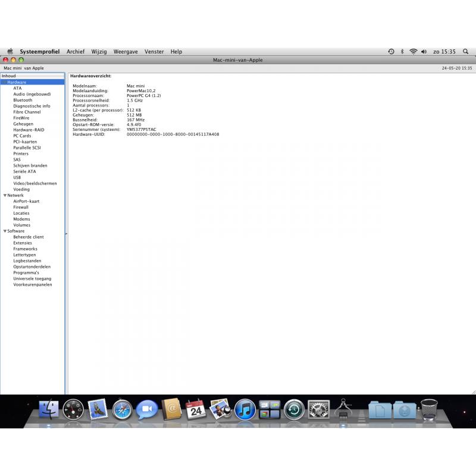Screen dimensions: 476x476
Task: Select Parallelle SCSI item
Action: tap(27, 148)
